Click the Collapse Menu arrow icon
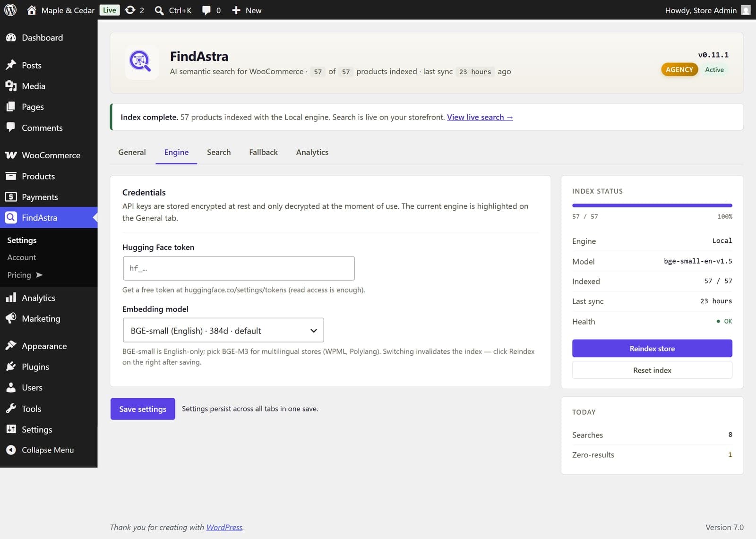 tap(11, 450)
